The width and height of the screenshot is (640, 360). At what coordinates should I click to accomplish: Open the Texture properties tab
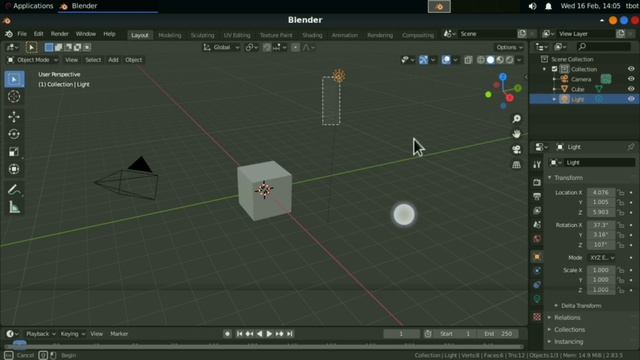click(x=537, y=316)
